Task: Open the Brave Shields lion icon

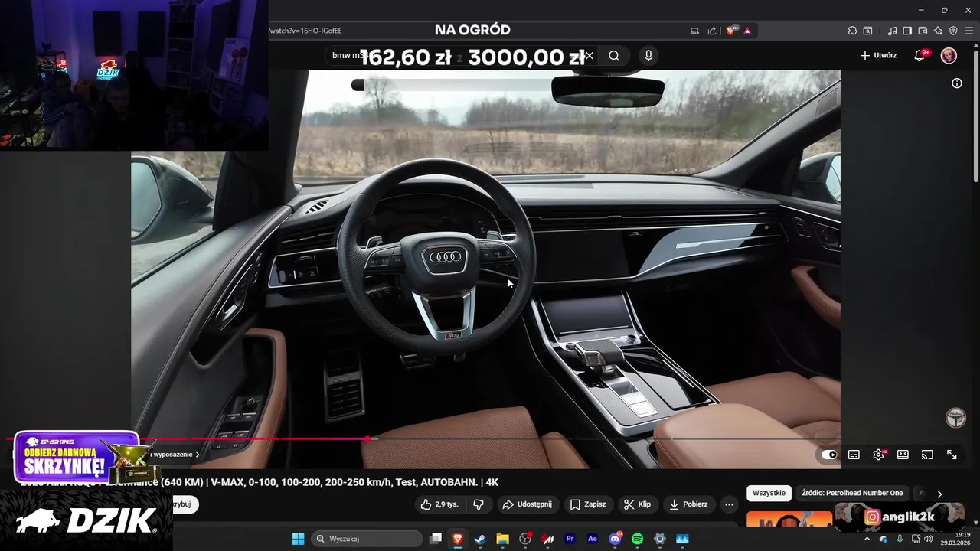Action: 731,31
